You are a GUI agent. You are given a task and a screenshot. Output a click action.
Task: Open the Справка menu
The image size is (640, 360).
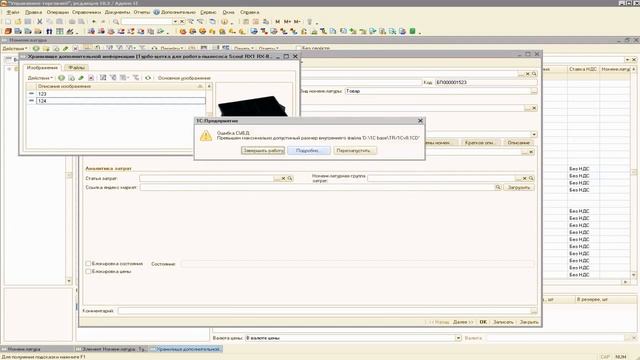pyautogui.click(x=249, y=12)
